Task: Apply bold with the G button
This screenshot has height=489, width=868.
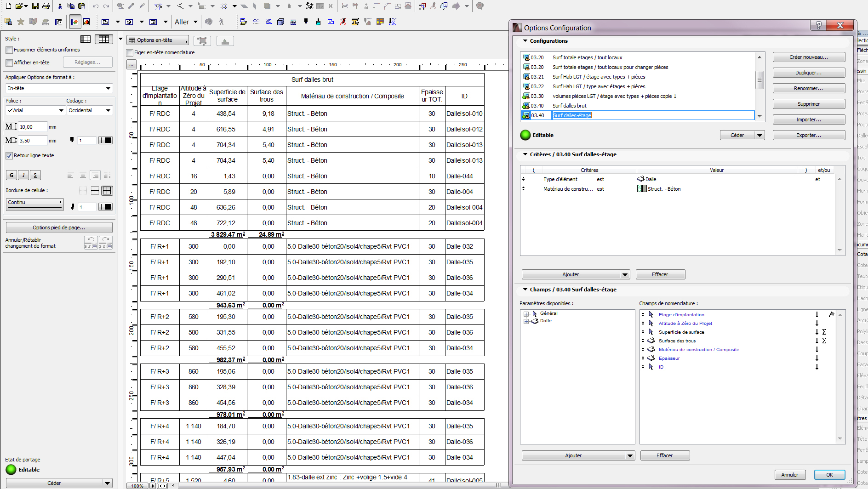Action: point(11,175)
